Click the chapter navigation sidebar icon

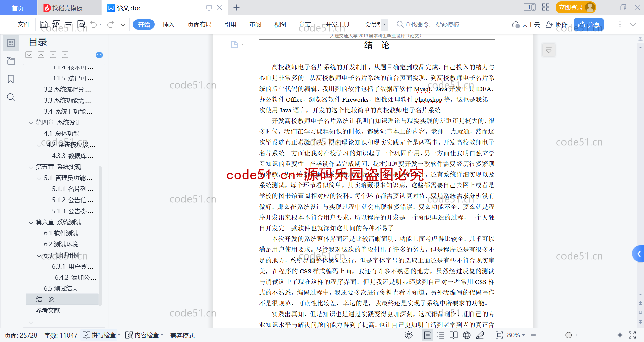click(x=11, y=61)
